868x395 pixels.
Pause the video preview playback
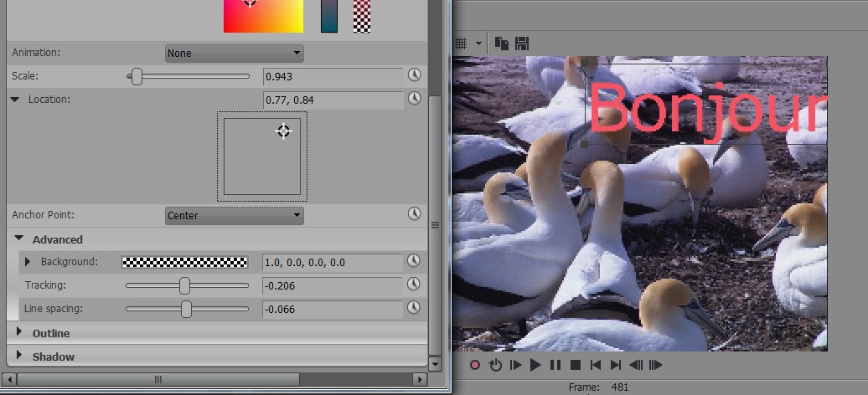(x=555, y=366)
